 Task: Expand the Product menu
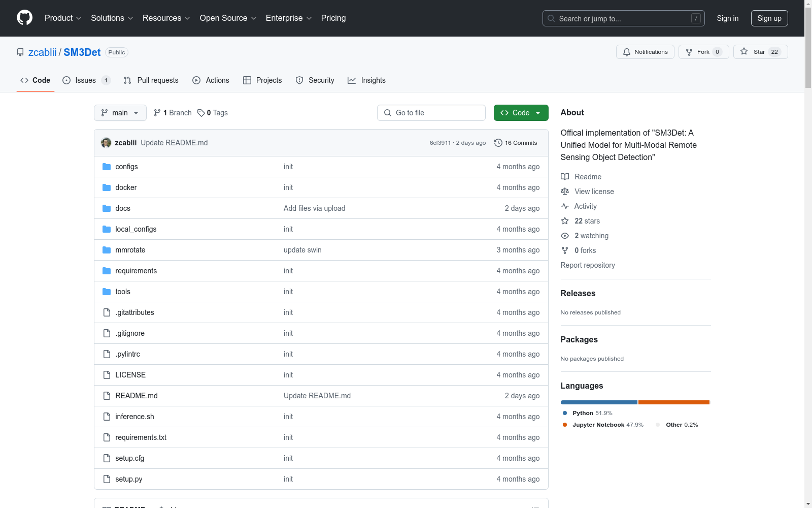[63, 18]
